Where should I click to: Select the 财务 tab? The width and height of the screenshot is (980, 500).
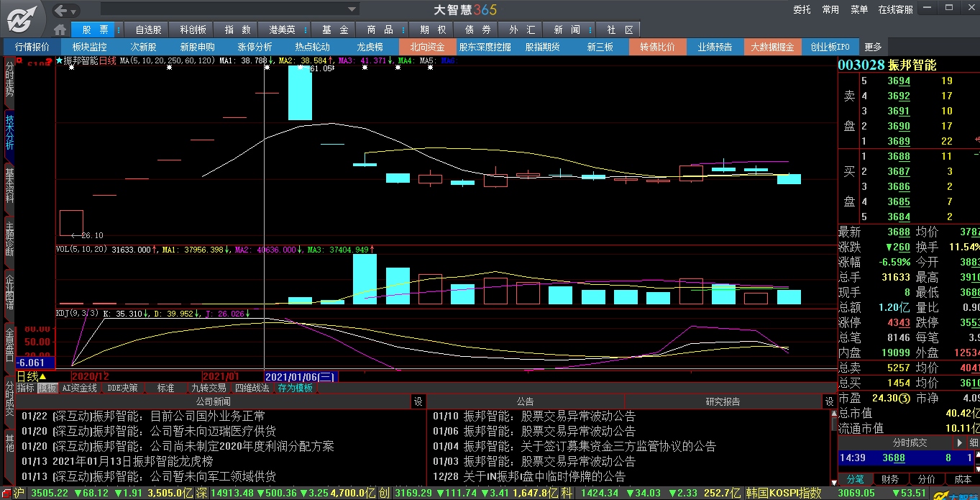(x=890, y=479)
